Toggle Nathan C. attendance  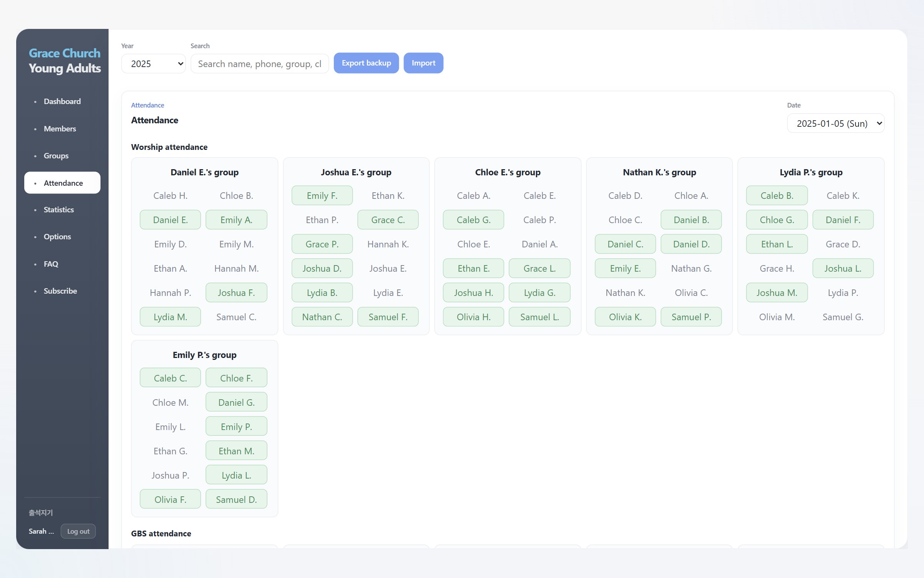322,317
